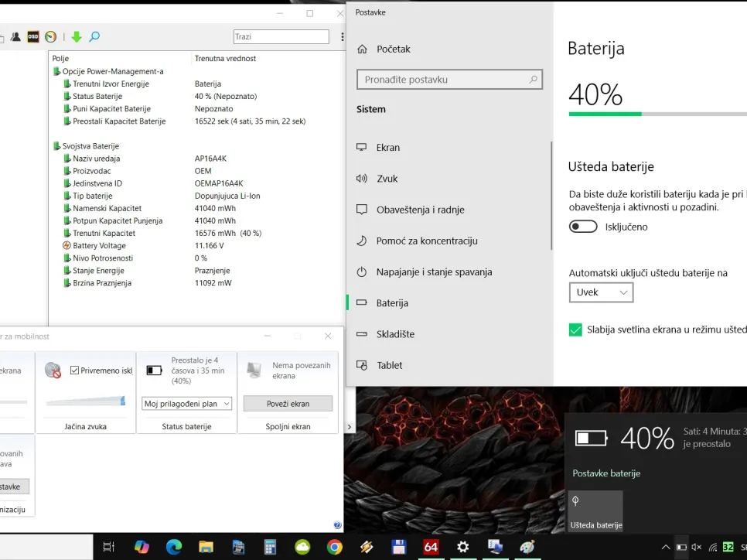The image size is (747, 560).
Task: Open the Skladište settings page
Action: pyautogui.click(x=395, y=334)
